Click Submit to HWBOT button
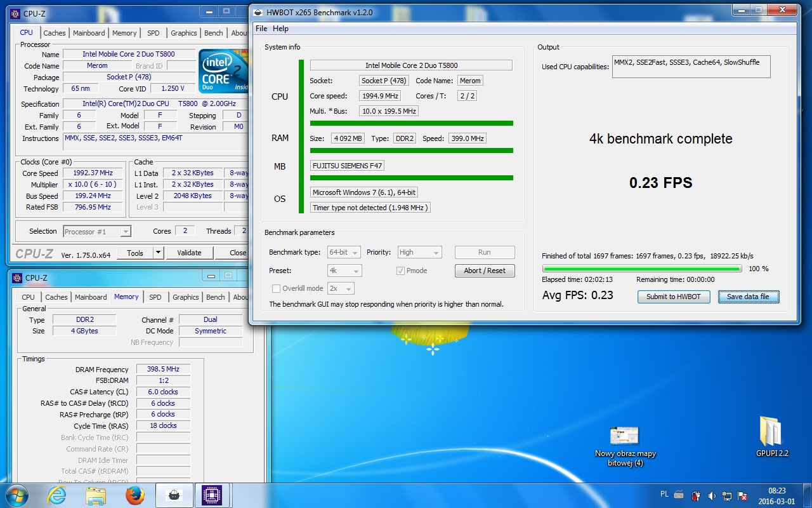The height and width of the screenshot is (508, 812). 674,297
